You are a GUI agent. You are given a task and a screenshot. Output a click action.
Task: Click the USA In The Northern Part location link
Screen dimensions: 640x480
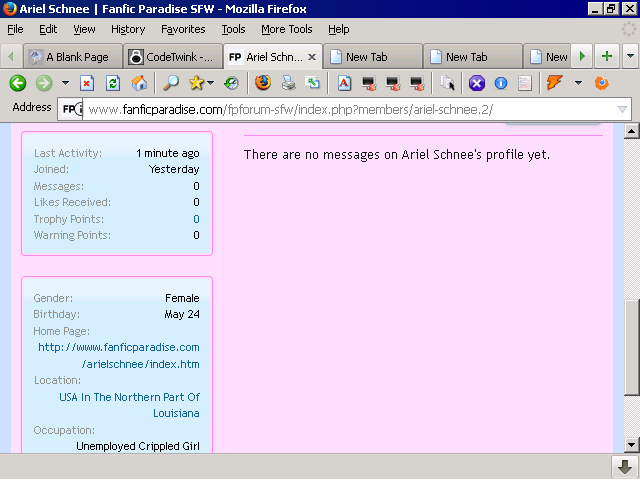(129, 405)
